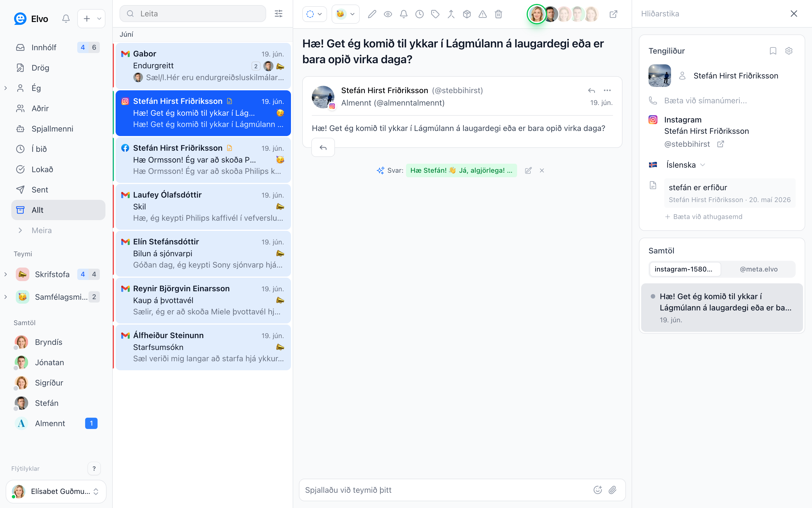The height and width of the screenshot is (508, 812).
Task: Open @stebbihirst external profile link icon
Action: (x=720, y=144)
